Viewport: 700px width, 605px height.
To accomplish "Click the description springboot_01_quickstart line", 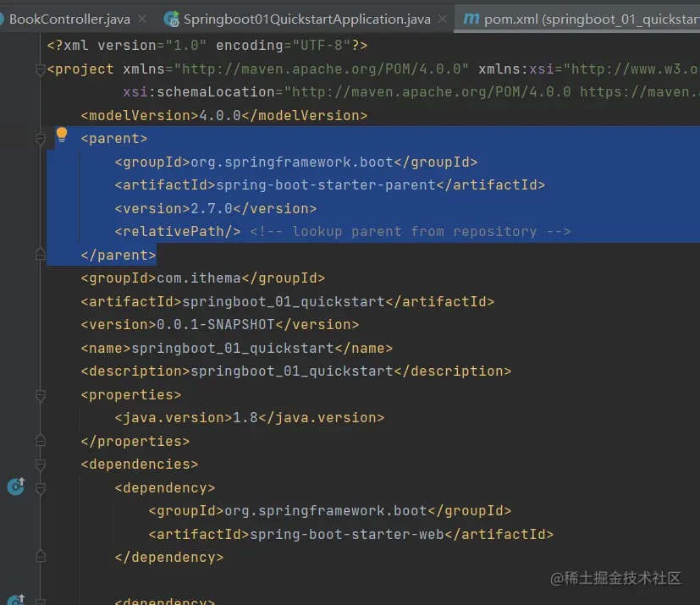I will tap(296, 371).
